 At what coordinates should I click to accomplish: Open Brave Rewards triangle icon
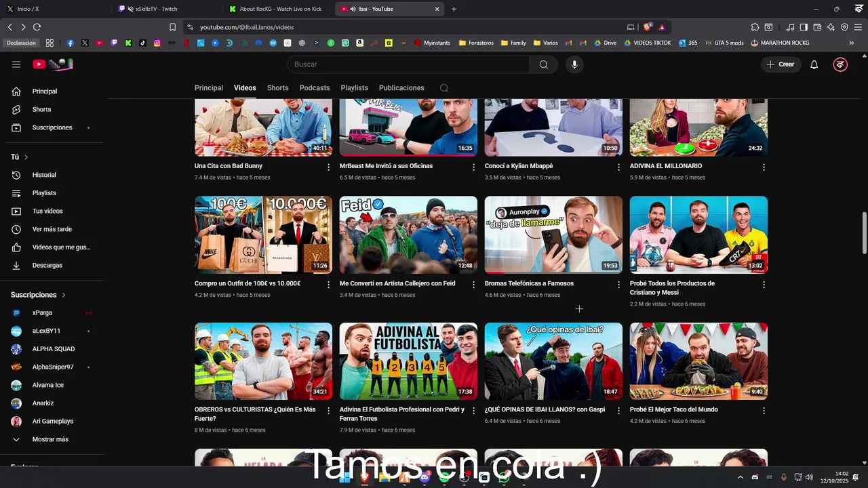click(662, 27)
